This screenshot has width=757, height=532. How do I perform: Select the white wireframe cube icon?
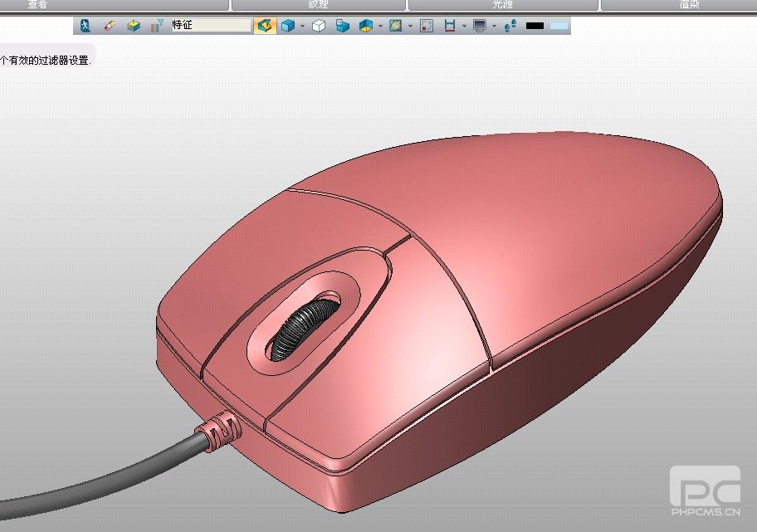[318, 26]
